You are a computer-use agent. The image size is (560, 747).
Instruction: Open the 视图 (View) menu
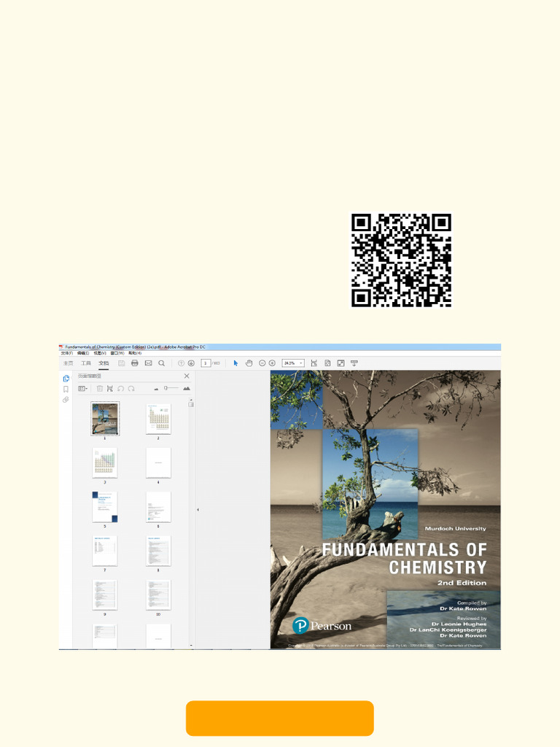(x=99, y=353)
